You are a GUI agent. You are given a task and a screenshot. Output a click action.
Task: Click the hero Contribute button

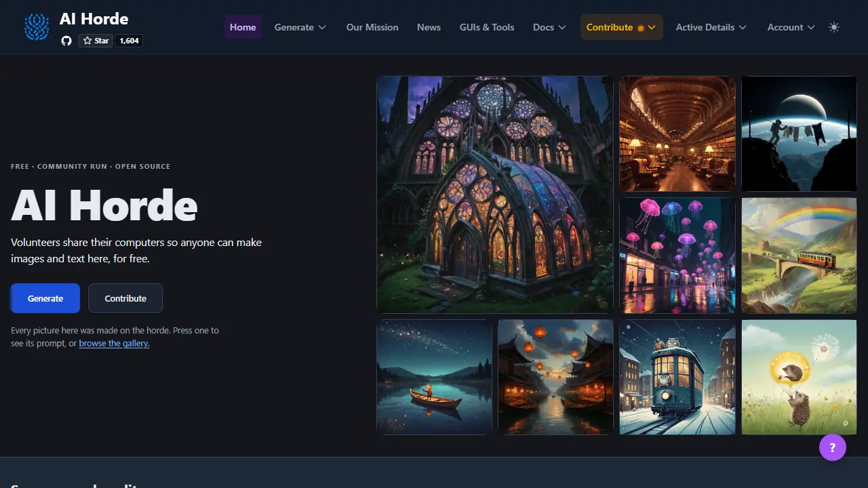(125, 298)
